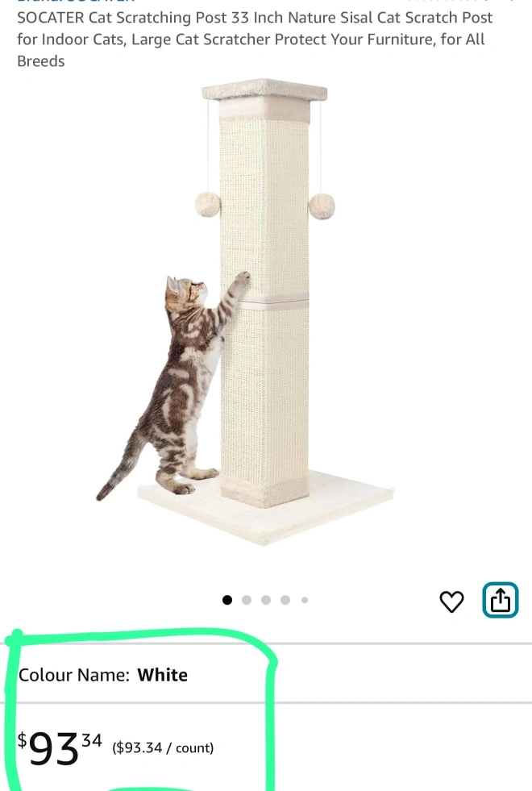Tap the heart wishlist icon
The height and width of the screenshot is (791, 532).
pyautogui.click(x=451, y=602)
